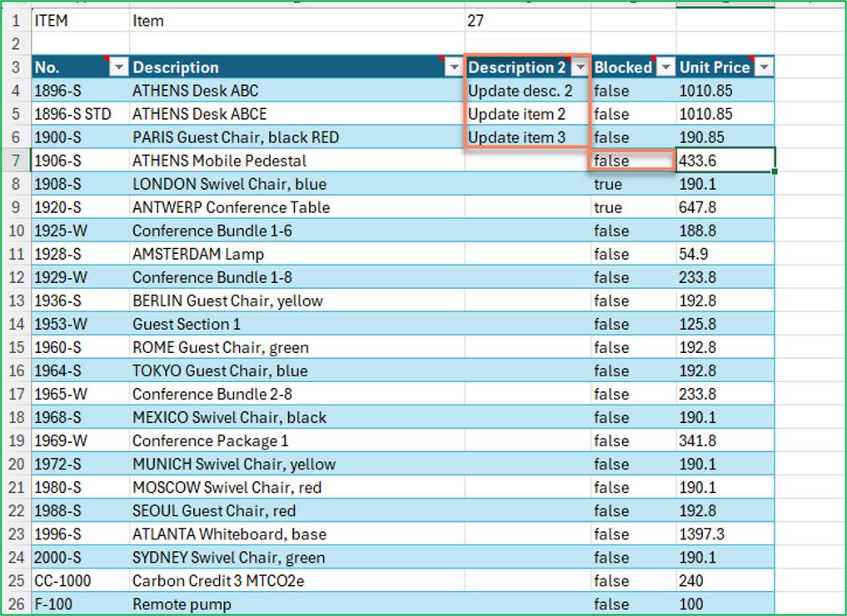Click the 1906-S item number cell

click(x=81, y=161)
